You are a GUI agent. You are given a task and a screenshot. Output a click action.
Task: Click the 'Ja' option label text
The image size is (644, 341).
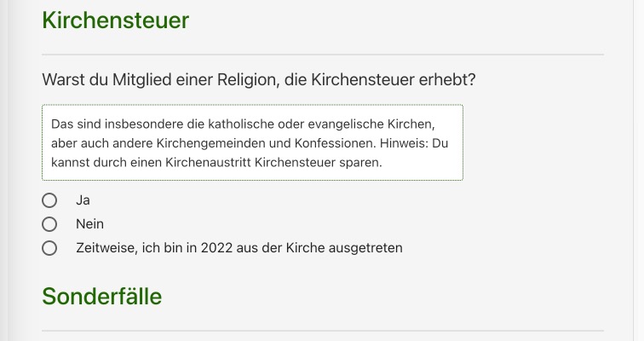point(83,200)
